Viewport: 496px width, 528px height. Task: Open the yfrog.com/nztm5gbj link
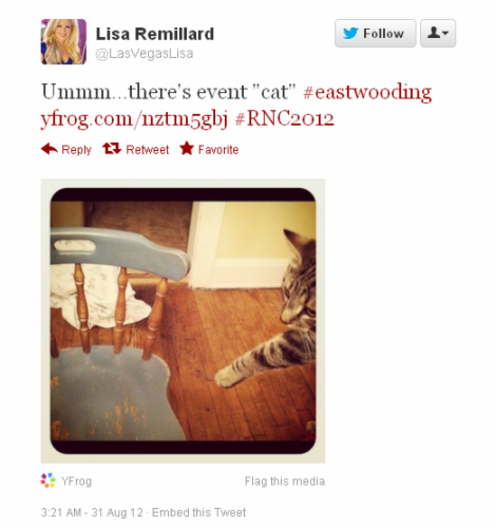click(x=134, y=119)
